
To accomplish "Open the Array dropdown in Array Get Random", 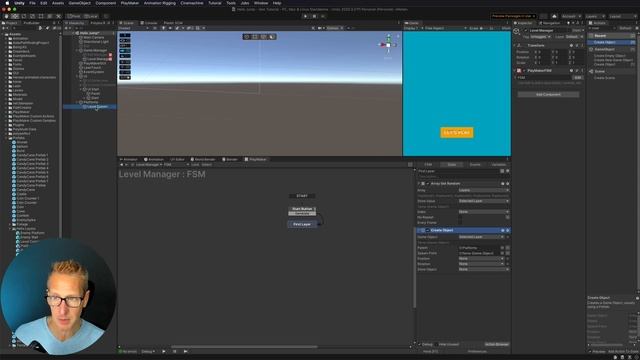I will click(x=484, y=190).
